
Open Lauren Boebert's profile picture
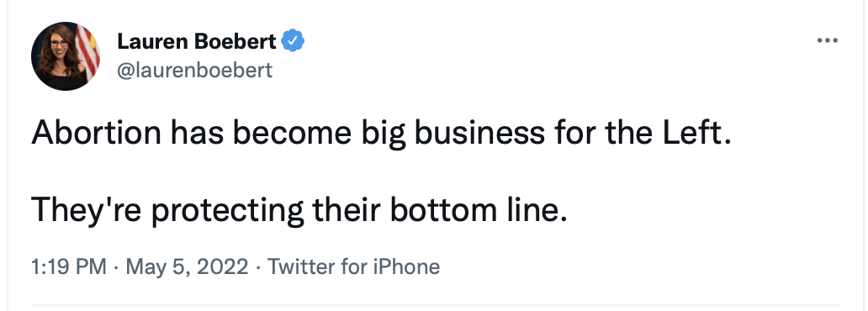point(66,55)
